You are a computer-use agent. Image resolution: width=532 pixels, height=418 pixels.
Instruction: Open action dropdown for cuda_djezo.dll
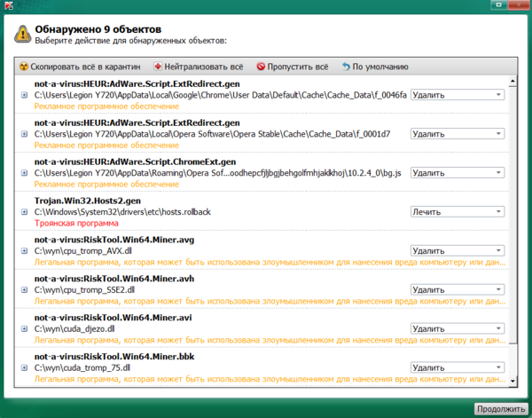click(x=458, y=328)
